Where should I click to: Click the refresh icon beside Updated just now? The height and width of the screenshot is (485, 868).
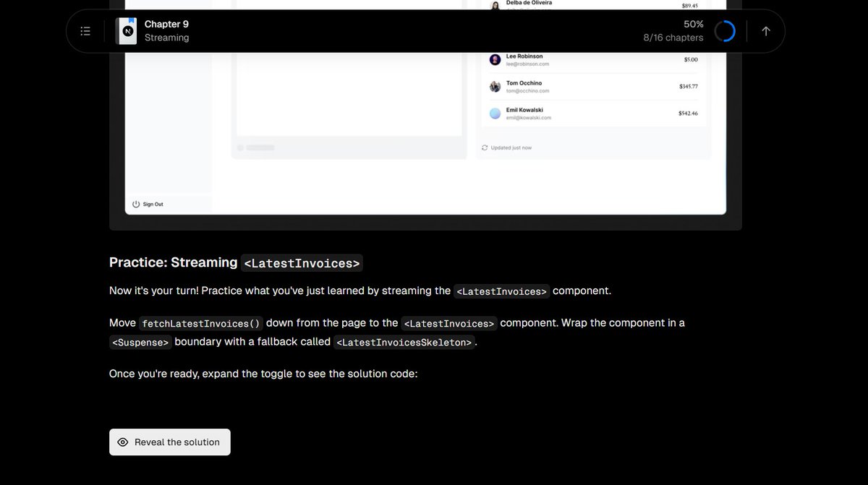(485, 147)
